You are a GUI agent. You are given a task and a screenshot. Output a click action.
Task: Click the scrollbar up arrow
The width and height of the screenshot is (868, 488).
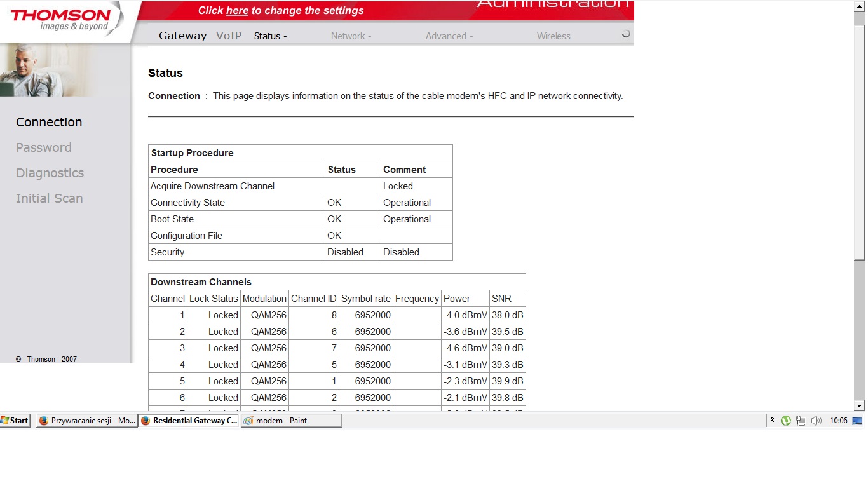[x=859, y=6]
